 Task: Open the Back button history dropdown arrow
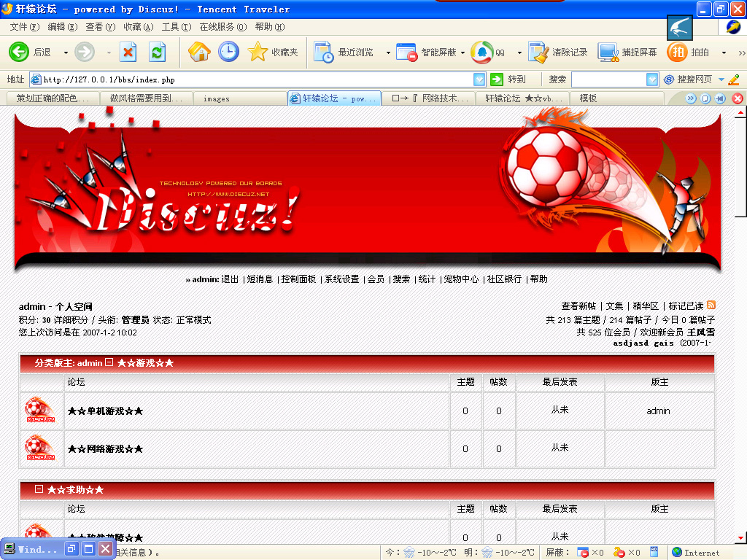(66, 52)
